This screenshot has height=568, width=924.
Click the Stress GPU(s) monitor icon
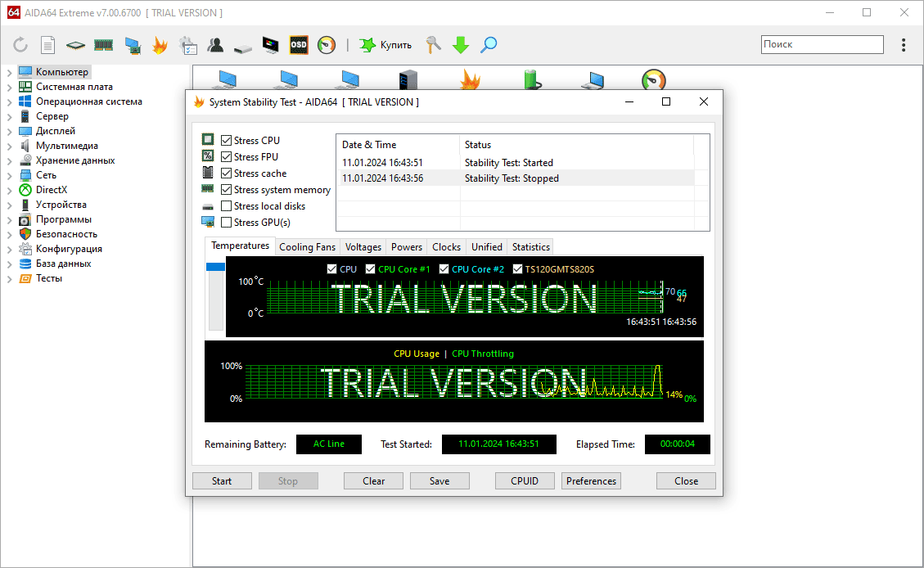point(207,222)
